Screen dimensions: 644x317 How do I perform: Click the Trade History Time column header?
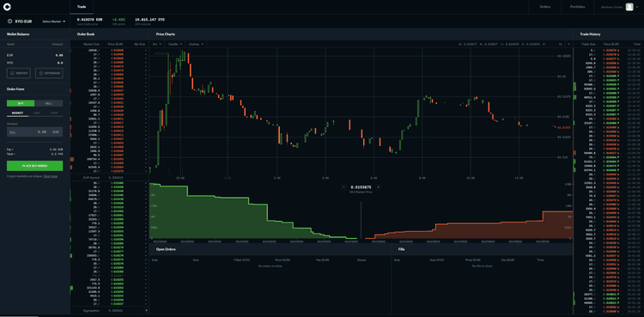coord(636,44)
